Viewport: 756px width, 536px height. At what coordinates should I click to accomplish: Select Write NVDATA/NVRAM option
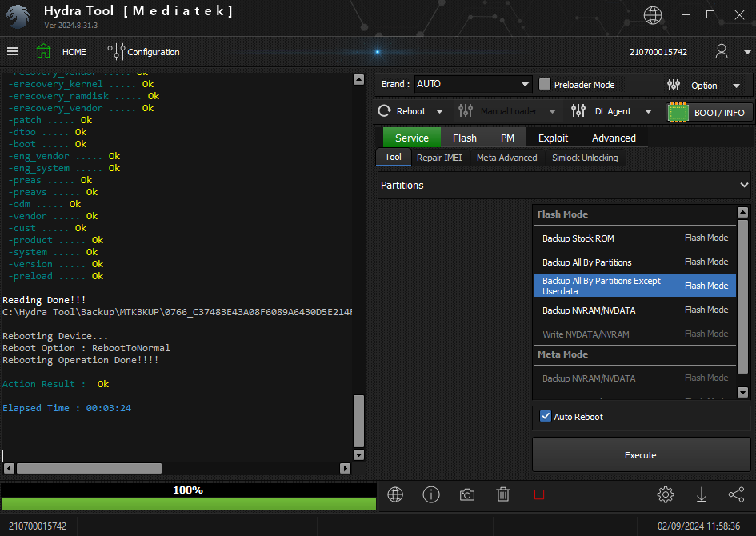635,334
